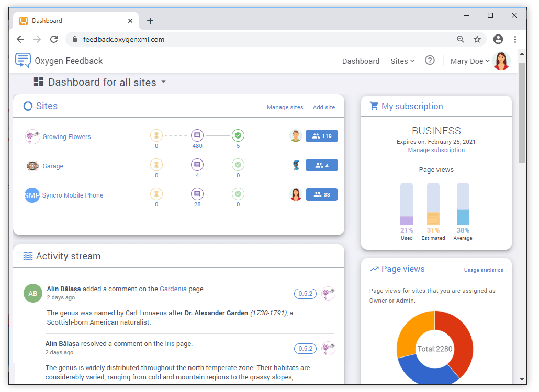This screenshot has height=392, width=539.
Task: Open Garage members button showing 4
Action: (x=322, y=165)
